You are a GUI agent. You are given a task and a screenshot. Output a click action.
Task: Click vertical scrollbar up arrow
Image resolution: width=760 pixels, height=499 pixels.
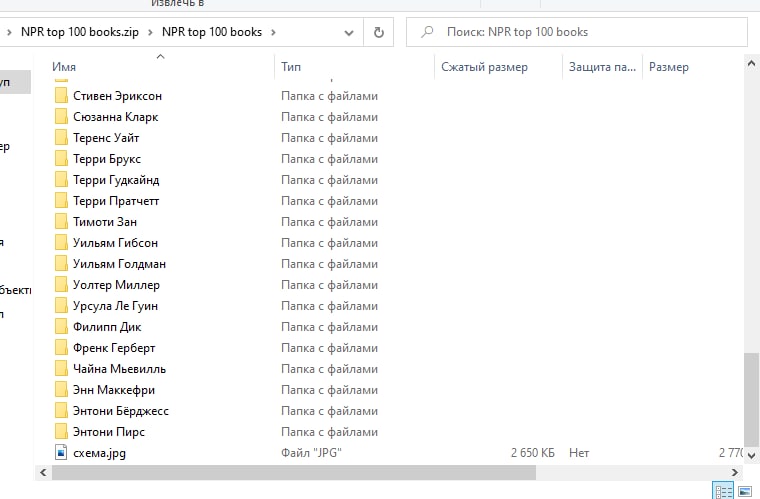[751, 63]
